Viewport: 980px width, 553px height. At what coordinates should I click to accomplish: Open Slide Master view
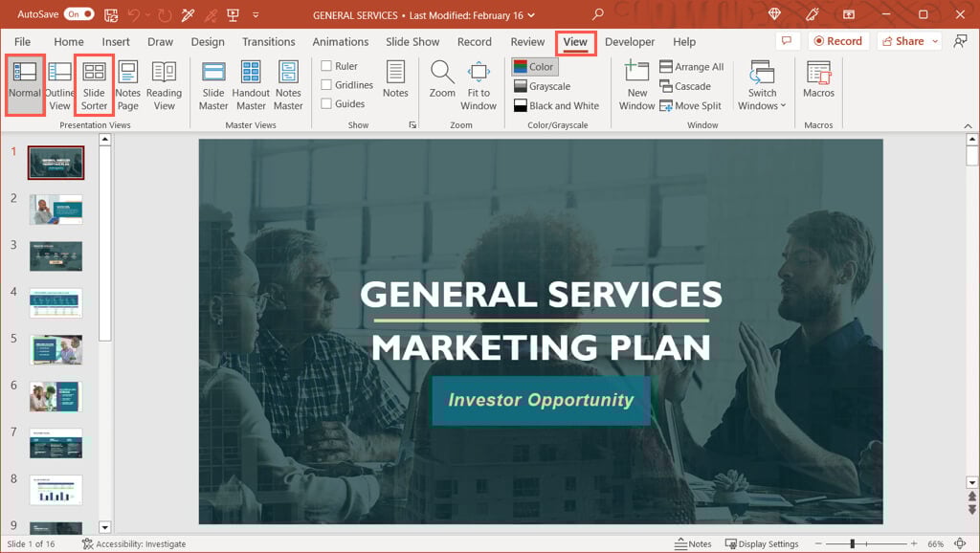click(213, 86)
